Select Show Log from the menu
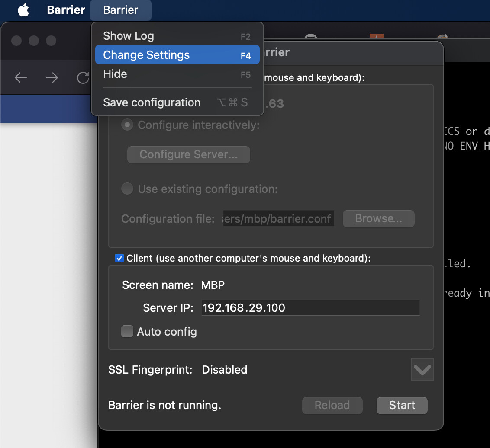 128,36
